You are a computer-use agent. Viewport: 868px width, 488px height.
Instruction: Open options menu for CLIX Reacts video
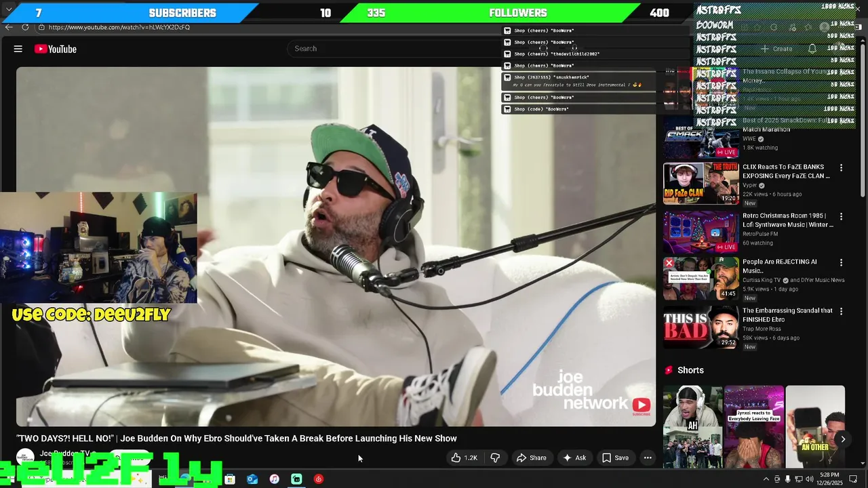click(842, 167)
